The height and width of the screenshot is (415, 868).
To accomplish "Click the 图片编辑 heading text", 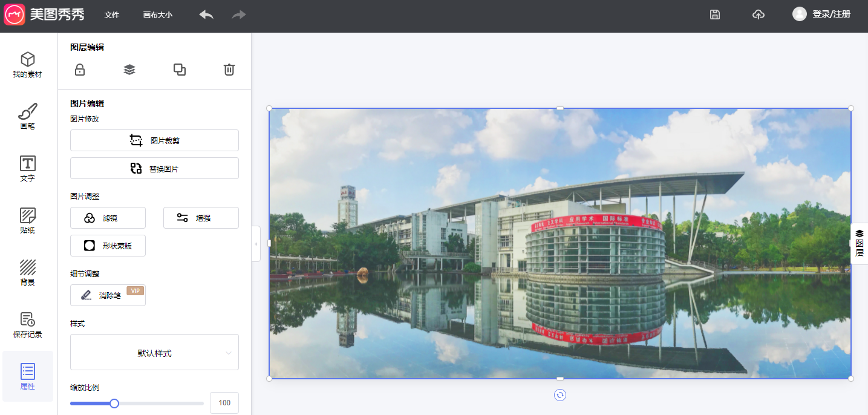I will [87, 103].
